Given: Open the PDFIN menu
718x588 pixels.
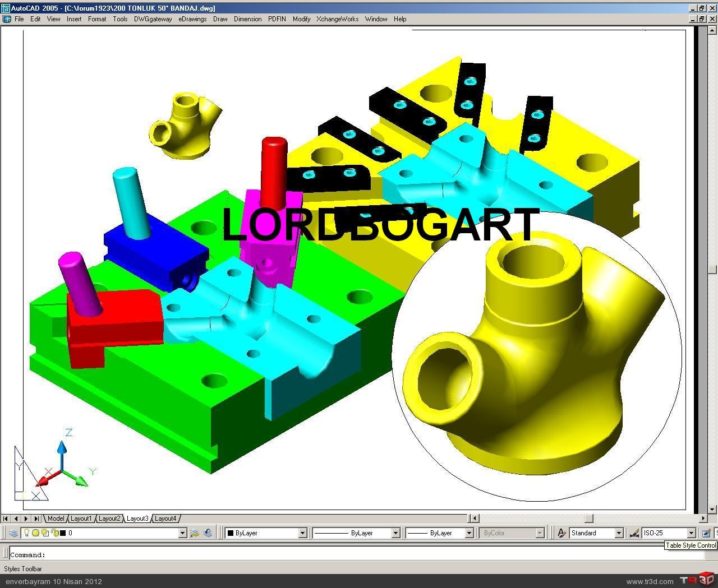Looking at the screenshot, I should click(x=277, y=19).
